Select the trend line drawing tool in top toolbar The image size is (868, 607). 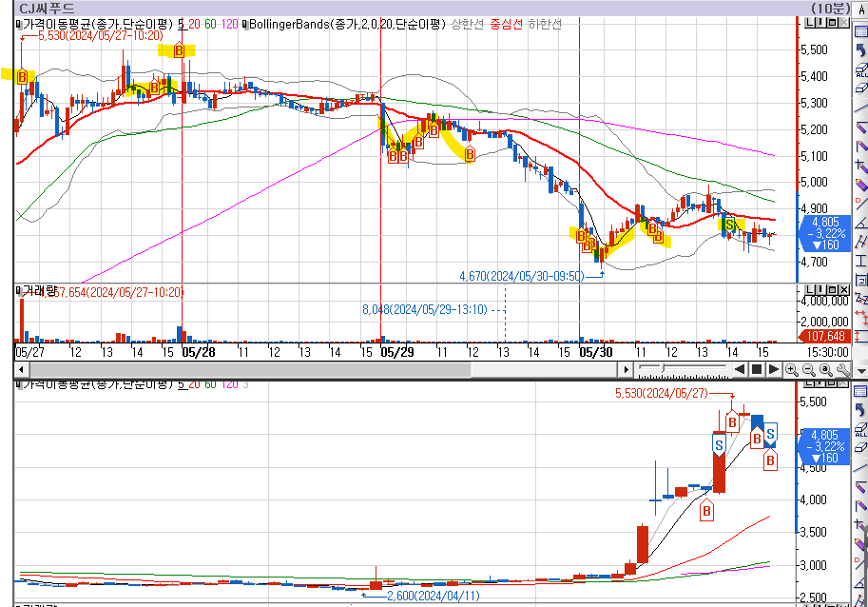[860, 108]
